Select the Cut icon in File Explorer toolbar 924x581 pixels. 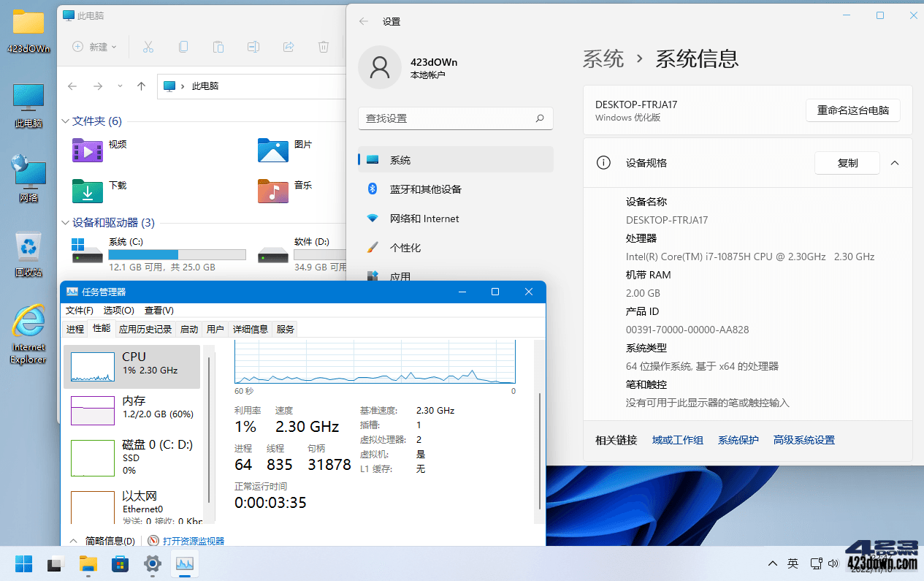[148, 47]
